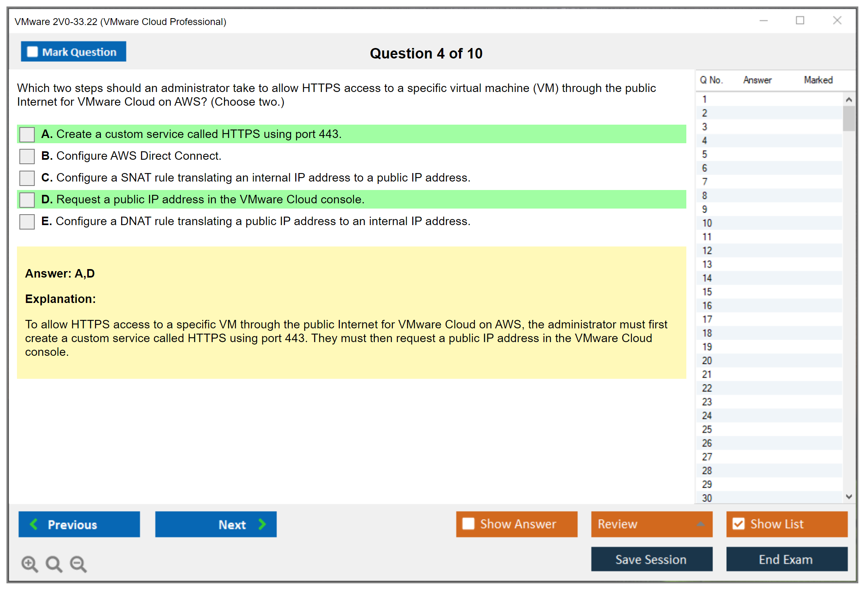
Task: Click the zoom out magnifier icon
Action: pyautogui.click(x=78, y=564)
